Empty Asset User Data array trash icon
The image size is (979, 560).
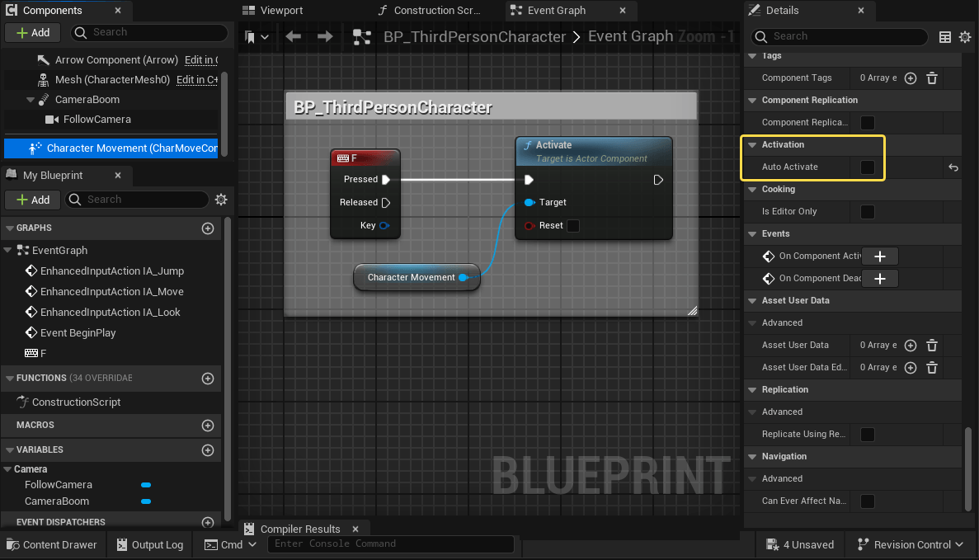coord(931,346)
